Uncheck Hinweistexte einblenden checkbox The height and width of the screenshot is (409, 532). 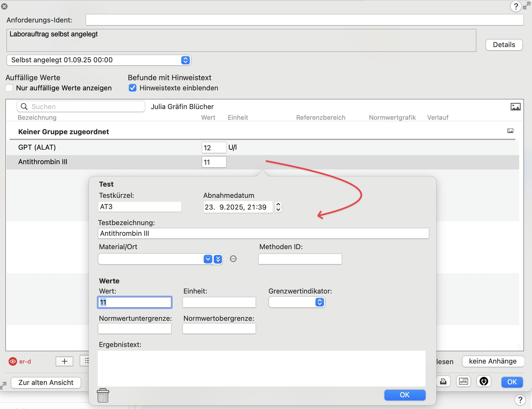click(133, 88)
